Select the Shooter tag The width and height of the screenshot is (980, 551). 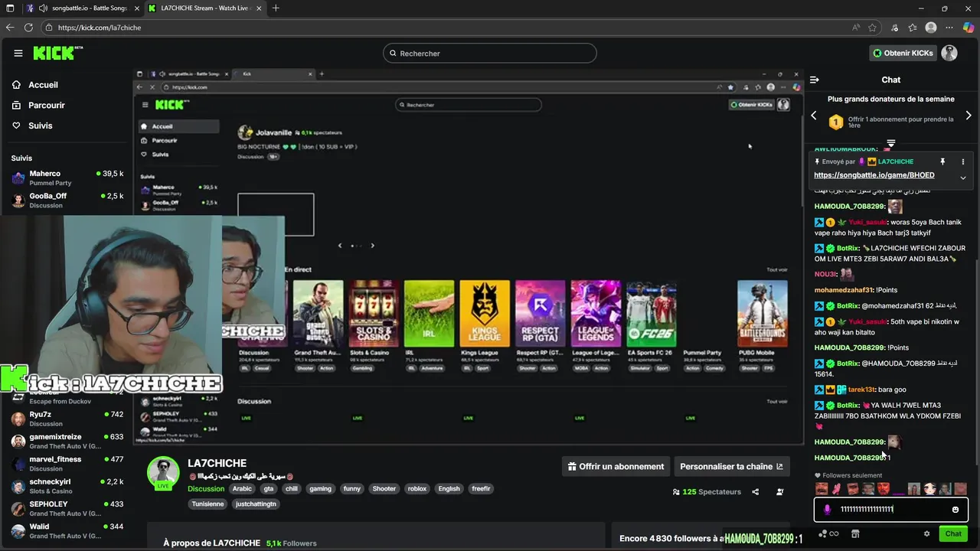click(384, 489)
